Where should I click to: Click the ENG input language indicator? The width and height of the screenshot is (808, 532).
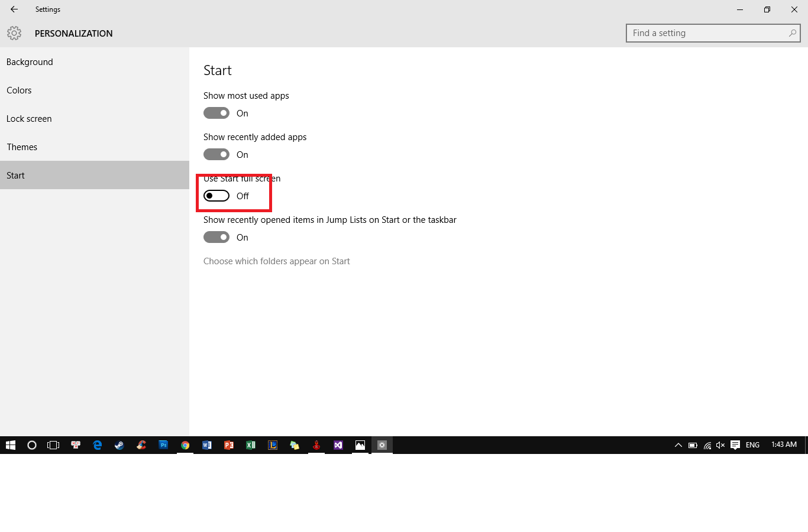[752, 445]
